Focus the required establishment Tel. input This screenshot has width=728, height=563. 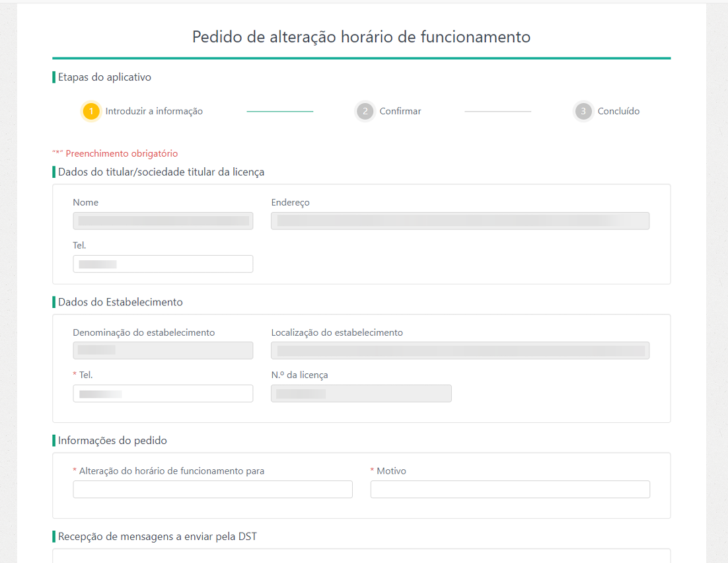click(x=163, y=394)
